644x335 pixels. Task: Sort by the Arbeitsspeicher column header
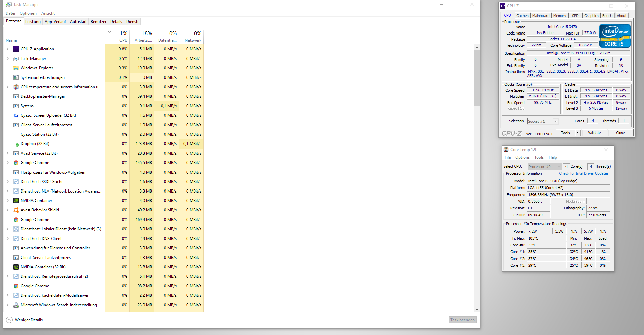pyautogui.click(x=142, y=37)
